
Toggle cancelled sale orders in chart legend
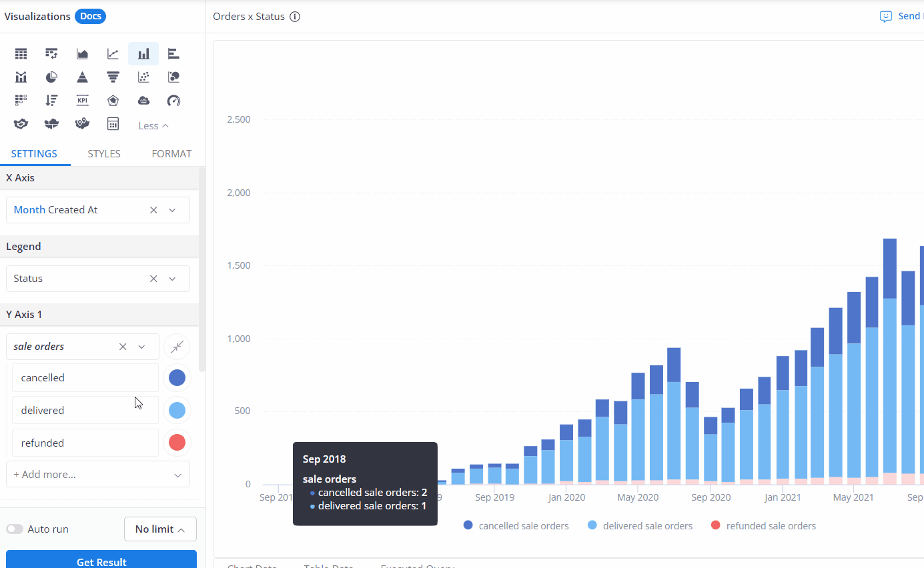pyautogui.click(x=516, y=526)
